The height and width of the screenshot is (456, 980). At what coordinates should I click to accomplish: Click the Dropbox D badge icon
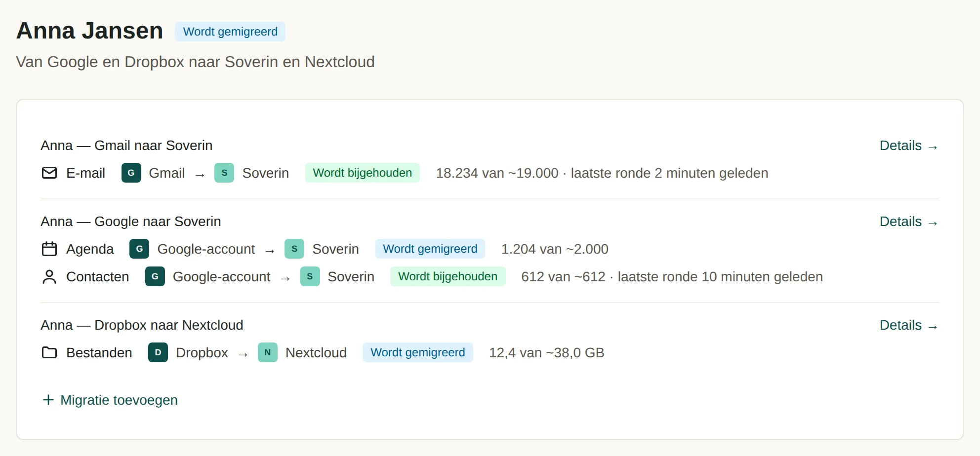tap(158, 352)
